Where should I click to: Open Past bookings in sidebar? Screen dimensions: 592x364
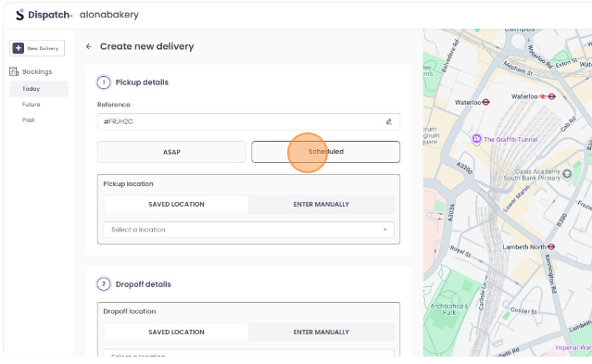coord(29,120)
